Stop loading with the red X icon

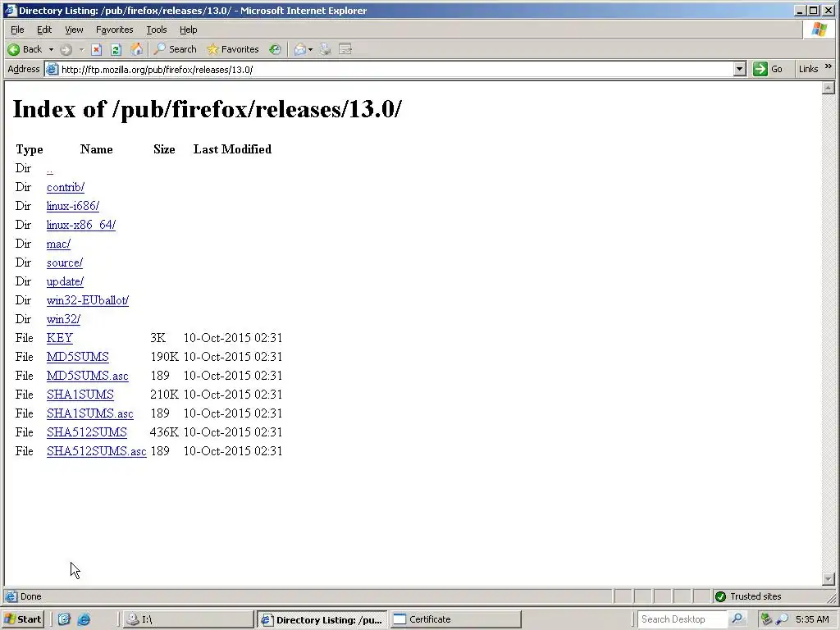(x=97, y=50)
